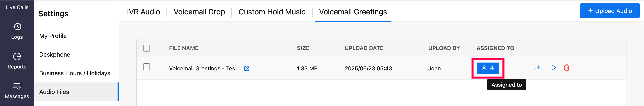Open Business Hours / Holidays settings

point(75,73)
